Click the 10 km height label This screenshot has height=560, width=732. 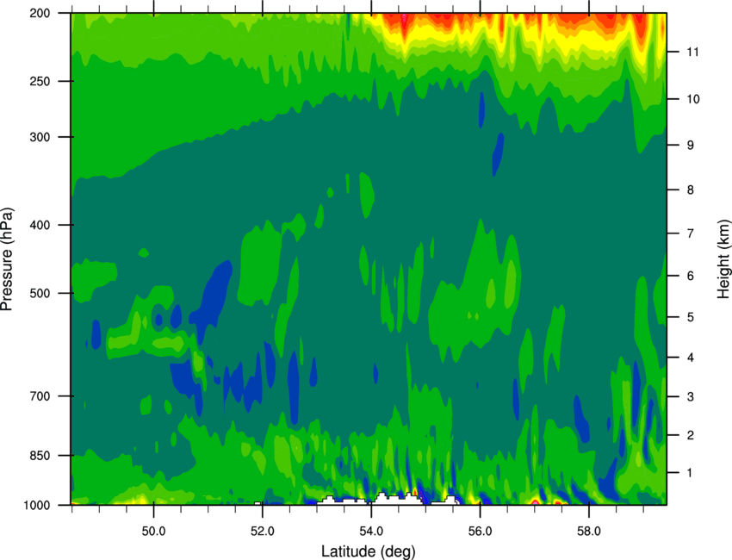692,99
